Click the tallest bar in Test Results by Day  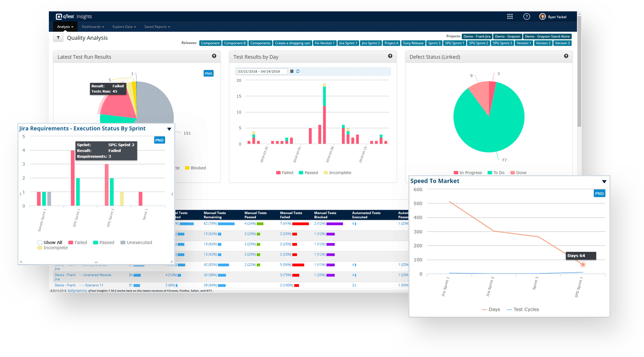click(x=324, y=114)
